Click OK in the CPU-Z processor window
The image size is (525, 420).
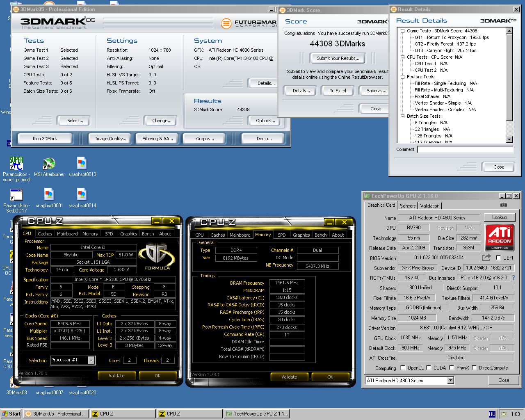157,376
